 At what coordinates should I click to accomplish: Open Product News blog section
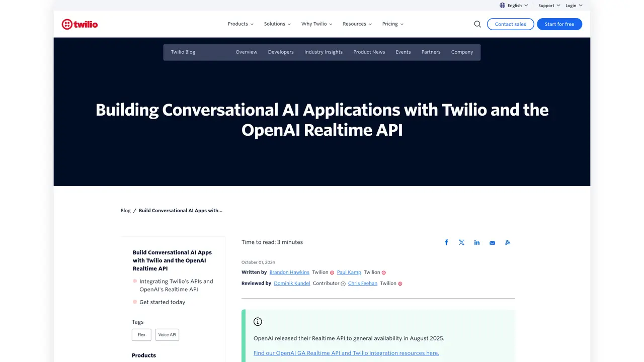pyautogui.click(x=369, y=52)
